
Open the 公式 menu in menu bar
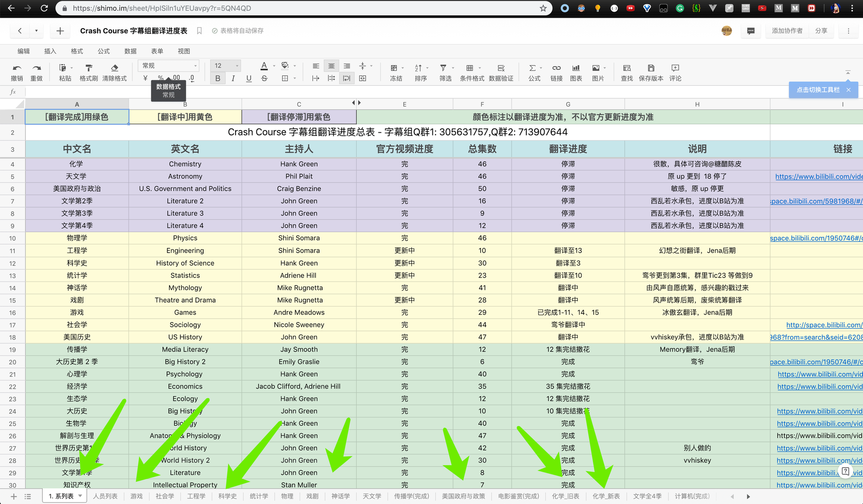coord(104,51)
